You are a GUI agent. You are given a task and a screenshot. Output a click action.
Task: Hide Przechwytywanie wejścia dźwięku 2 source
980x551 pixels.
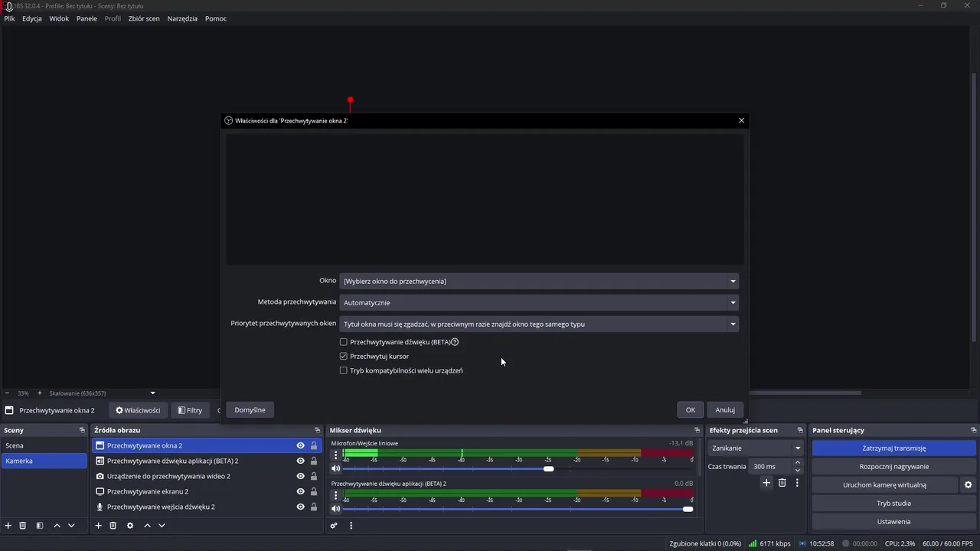click(300, 507)
